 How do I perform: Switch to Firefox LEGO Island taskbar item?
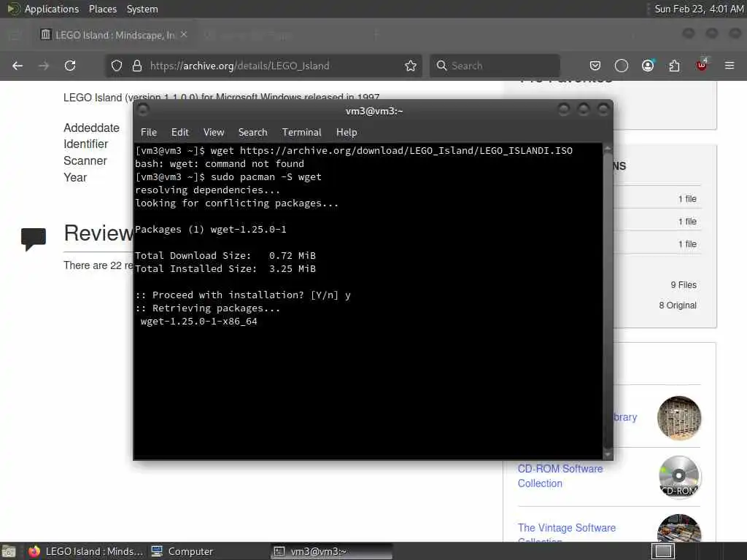(86, 551)
